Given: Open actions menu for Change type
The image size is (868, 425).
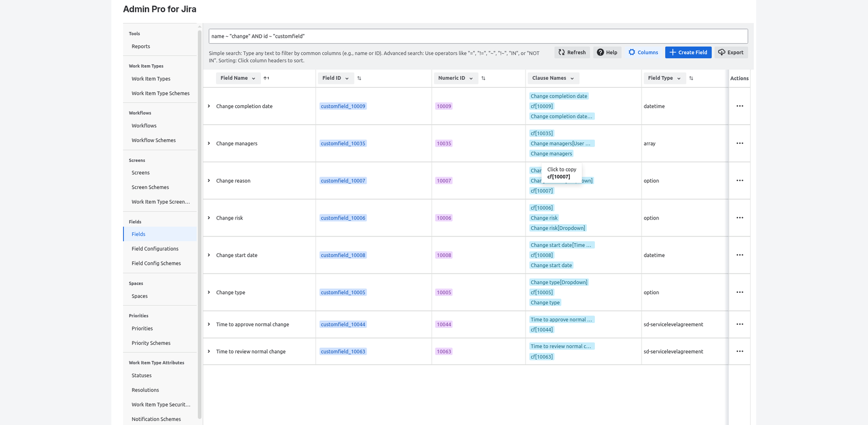Looking at the screenshot, I should (740, 293).
